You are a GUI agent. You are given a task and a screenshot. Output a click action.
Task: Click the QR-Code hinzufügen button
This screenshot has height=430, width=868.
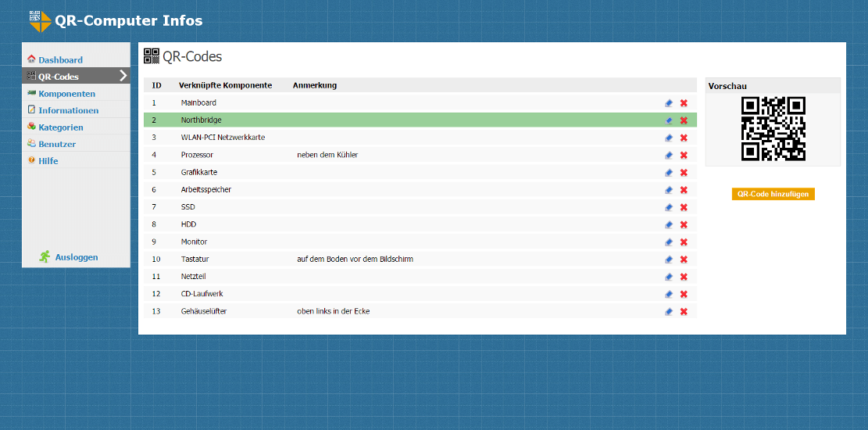(x=773, y=194)
